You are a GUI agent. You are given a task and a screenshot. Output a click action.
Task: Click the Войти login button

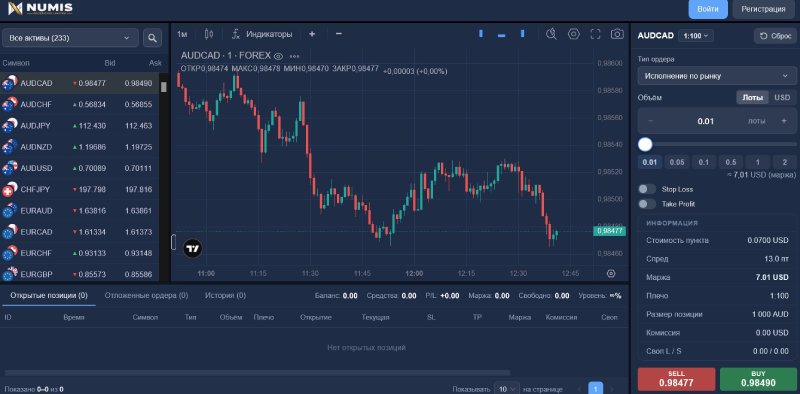708,9
